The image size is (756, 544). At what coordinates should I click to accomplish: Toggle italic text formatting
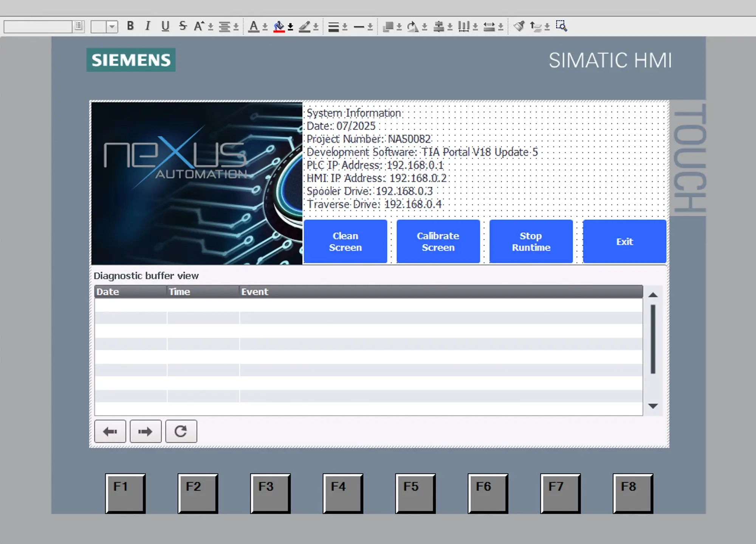(147, 26)
